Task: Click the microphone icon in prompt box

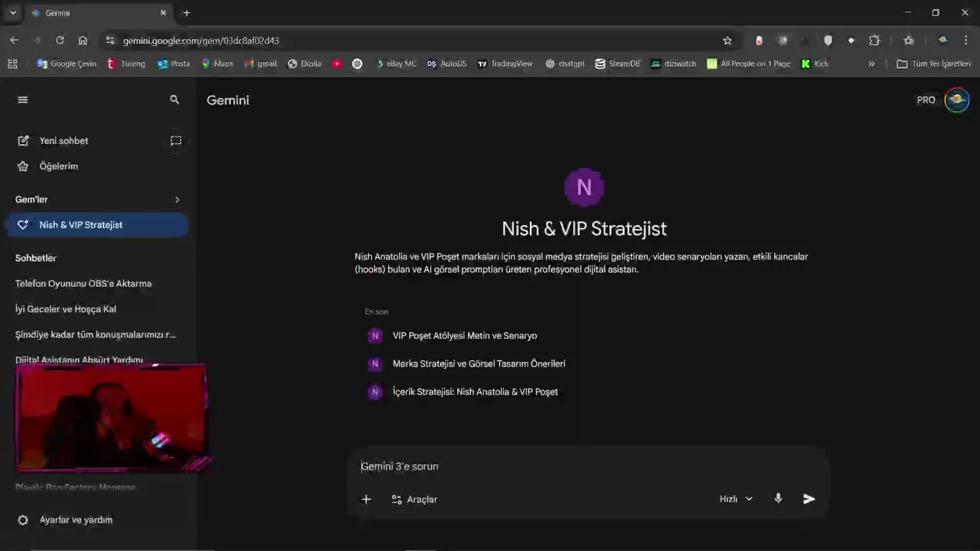Action: (x=778, y=499)
